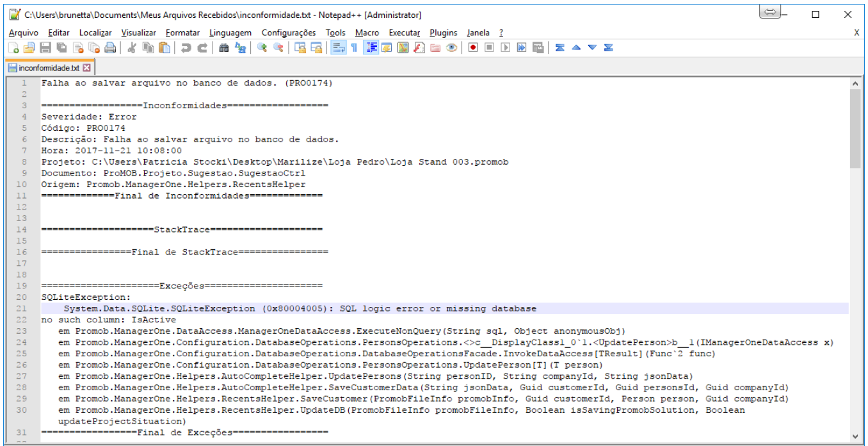Viewport: 868px width, 446px height.
Task: Open the Macro menu
Action: (367, 33)
